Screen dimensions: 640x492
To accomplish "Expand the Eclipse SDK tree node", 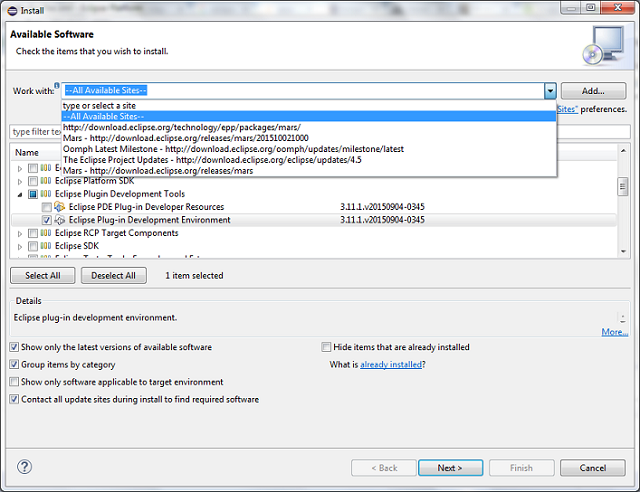I will pyautogui.click(x=20, y=247).
